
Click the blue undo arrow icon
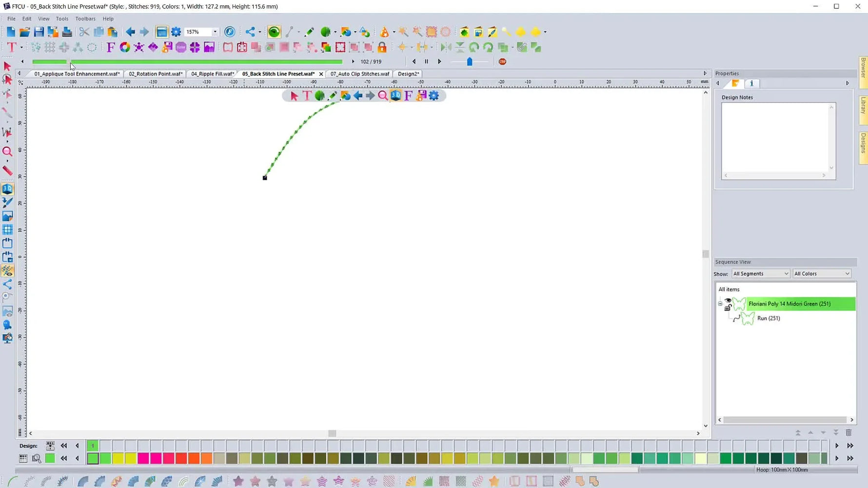pos(130,32)
